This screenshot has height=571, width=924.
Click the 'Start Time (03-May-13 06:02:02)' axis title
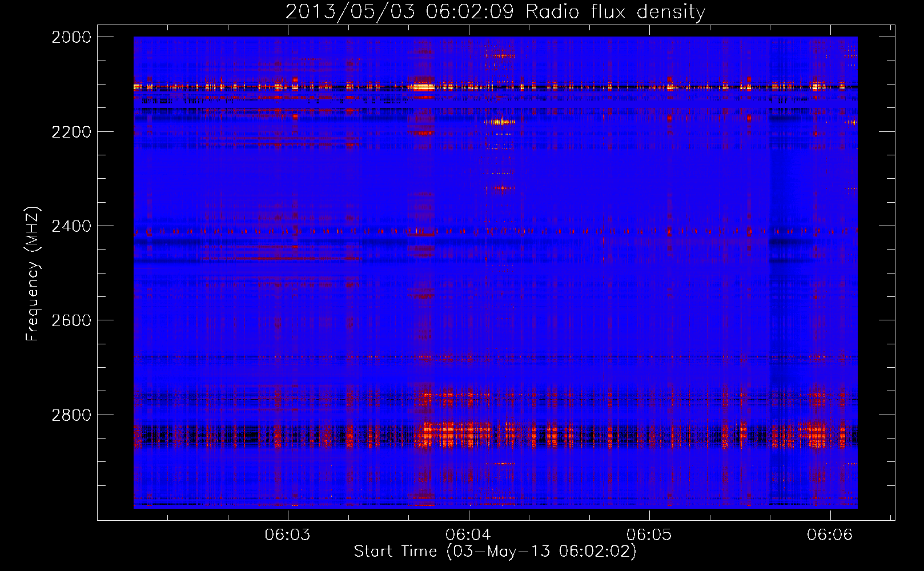tap(495, 552)
